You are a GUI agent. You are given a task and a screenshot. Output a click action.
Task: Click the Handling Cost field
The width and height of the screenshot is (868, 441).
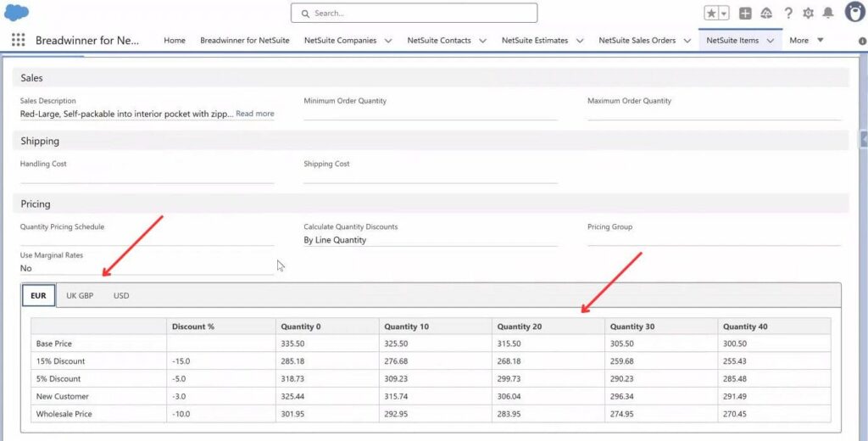pyautogui.click(x=147, y=172)
